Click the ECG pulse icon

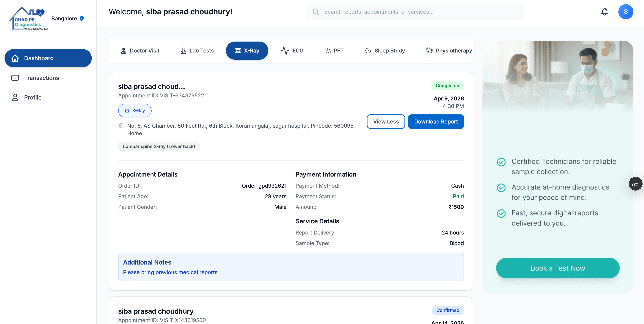pyautogui.click(x=285, y=51)
